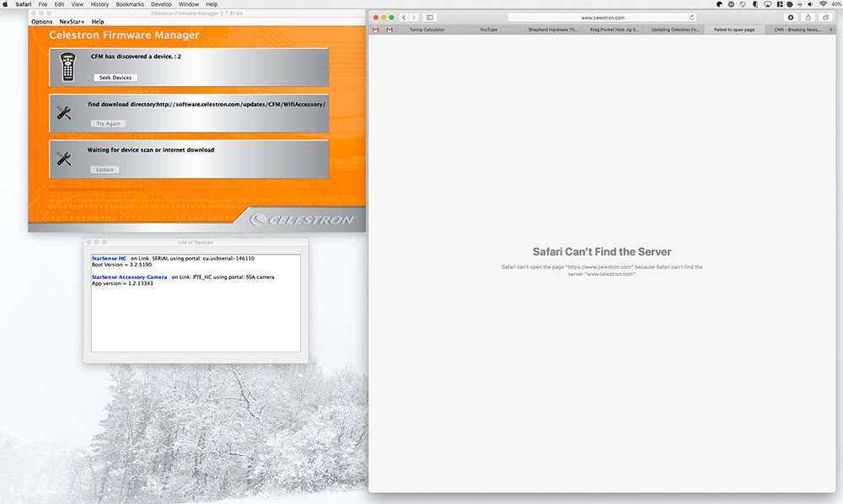The width and height of the screenshot is (843, 504).
Task: Click CFM has discovered a device text
Action: tap(136, 56)
